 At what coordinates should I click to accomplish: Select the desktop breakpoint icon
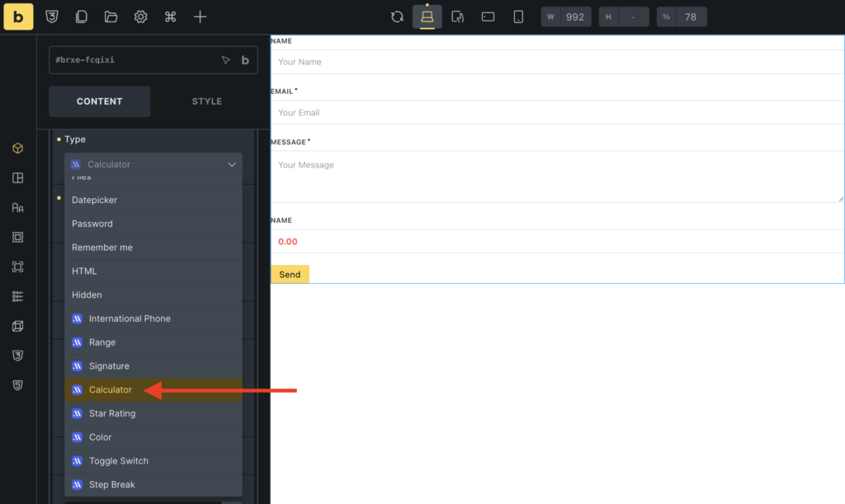[427, 16]
